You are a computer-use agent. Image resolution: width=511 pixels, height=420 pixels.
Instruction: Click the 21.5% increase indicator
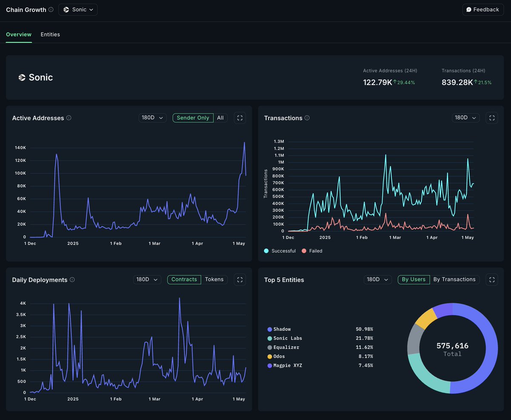[x=482, y=83]
